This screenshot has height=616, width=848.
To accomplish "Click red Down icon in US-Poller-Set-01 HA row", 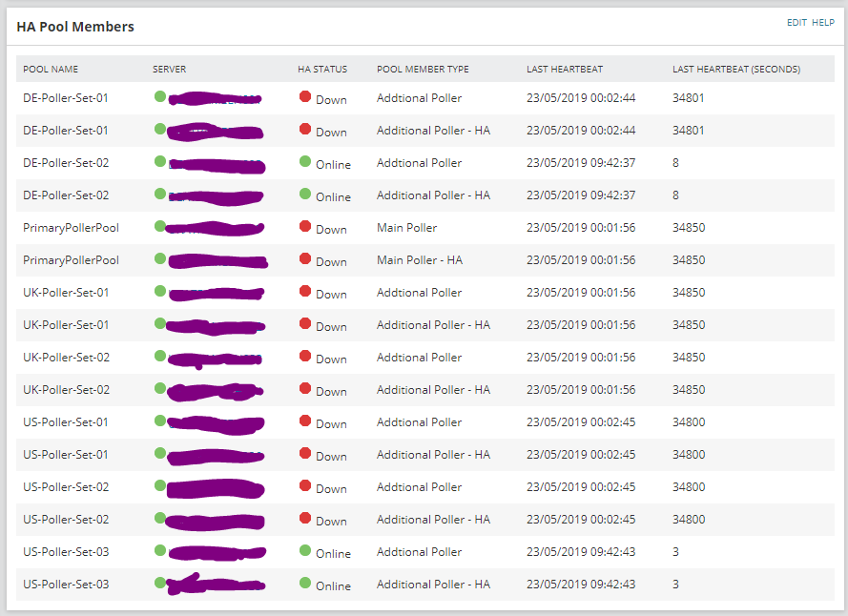I will click(305, 454).
